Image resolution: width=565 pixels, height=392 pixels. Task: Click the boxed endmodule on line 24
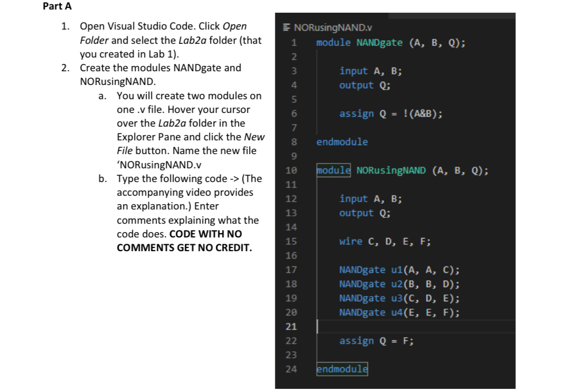341,369
